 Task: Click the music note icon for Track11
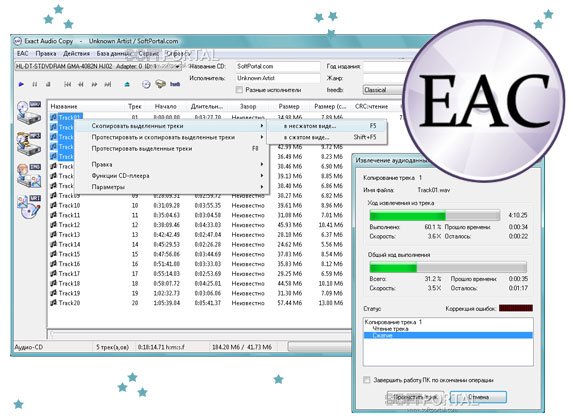tap(53, 215)
